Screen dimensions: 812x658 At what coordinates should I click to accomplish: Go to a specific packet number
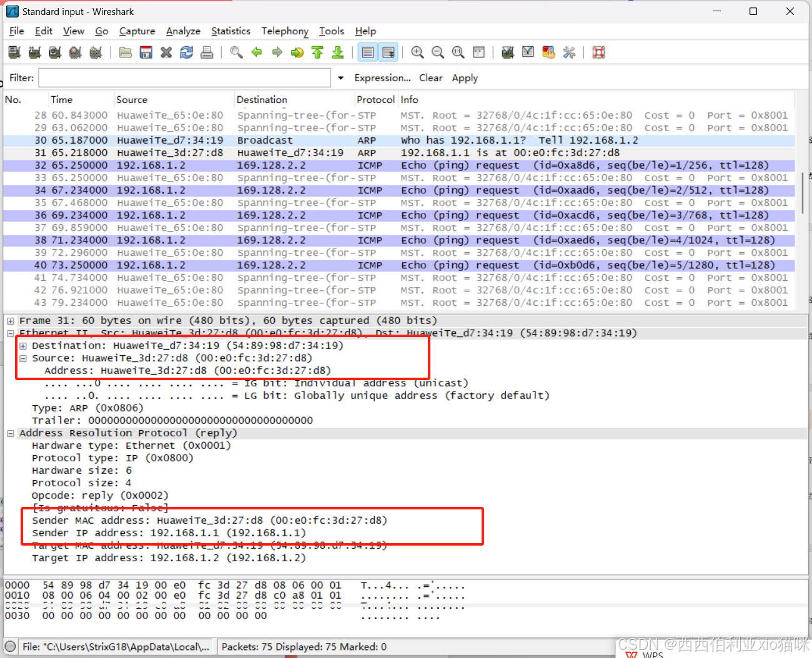click(297, 52)
